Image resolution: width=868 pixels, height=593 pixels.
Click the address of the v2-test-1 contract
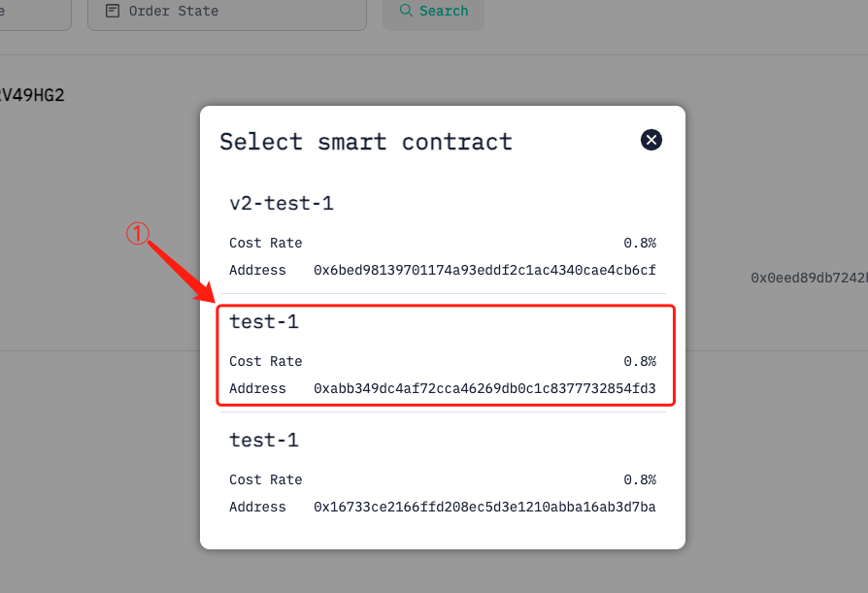click(484, 270)
